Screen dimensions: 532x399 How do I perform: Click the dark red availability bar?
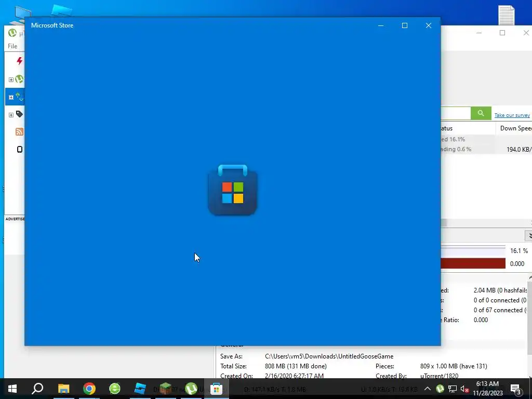(x=473, y=263)
